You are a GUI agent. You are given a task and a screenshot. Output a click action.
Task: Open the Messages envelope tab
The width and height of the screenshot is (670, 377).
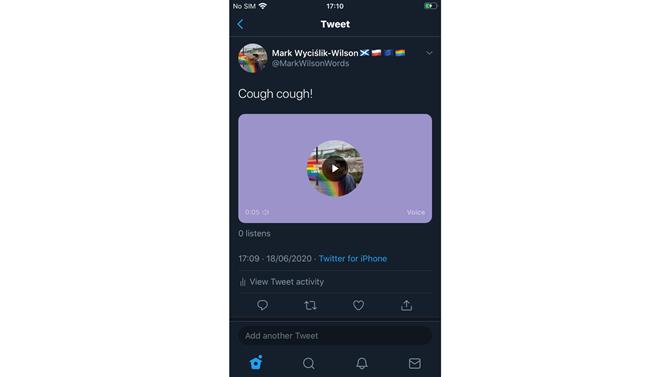tap(414, 363)
